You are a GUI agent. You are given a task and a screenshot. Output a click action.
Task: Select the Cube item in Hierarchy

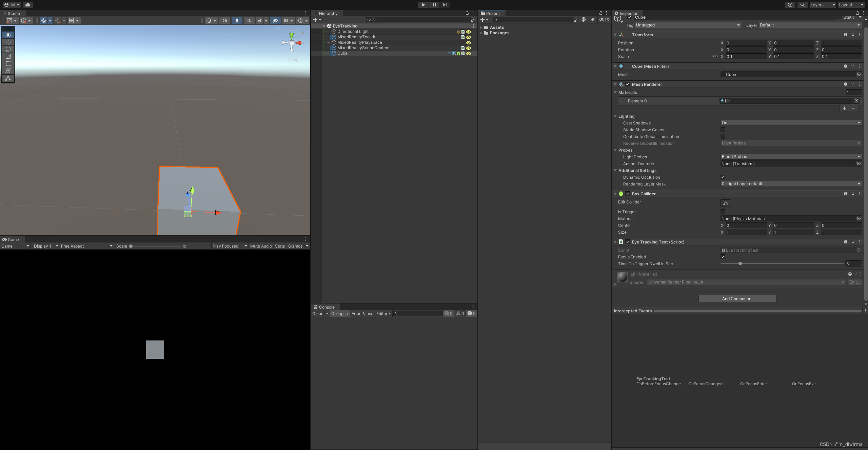click(x=342, y=53)
